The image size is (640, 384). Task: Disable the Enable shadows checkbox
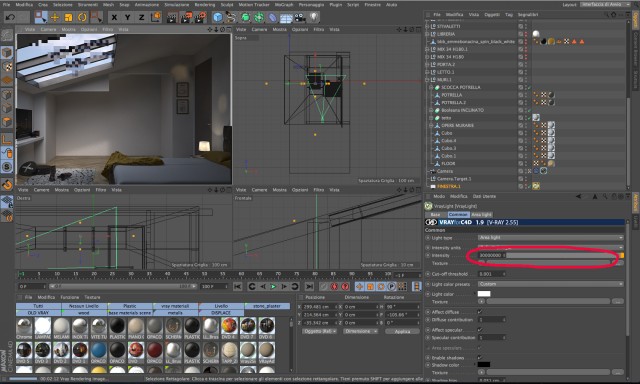pyautogui.click(x=480, y=357)
